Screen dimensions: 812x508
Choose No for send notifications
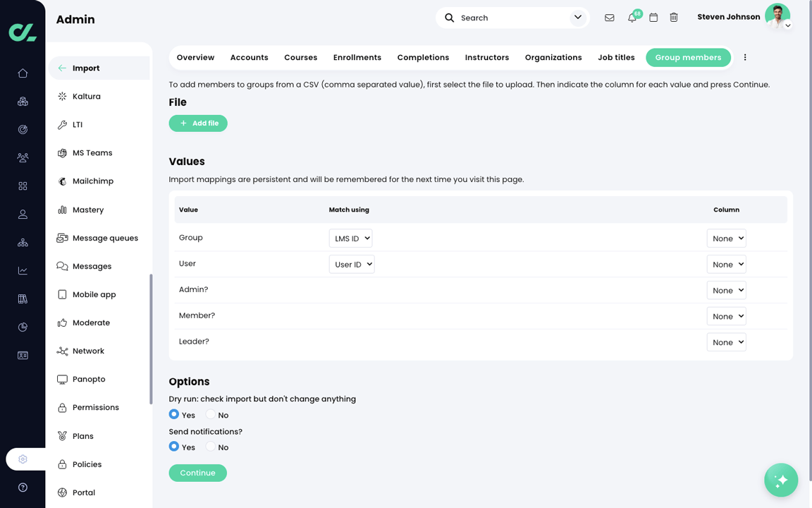[210, 447]
